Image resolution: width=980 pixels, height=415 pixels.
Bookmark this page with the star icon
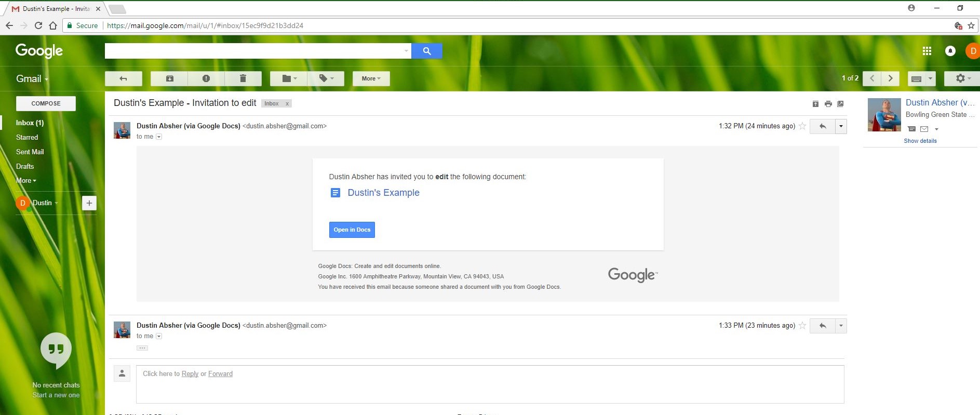[x=971, y=25]
